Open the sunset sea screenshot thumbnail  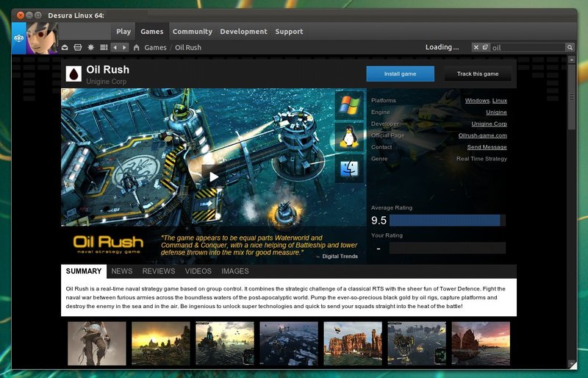(x=161, y=343)
